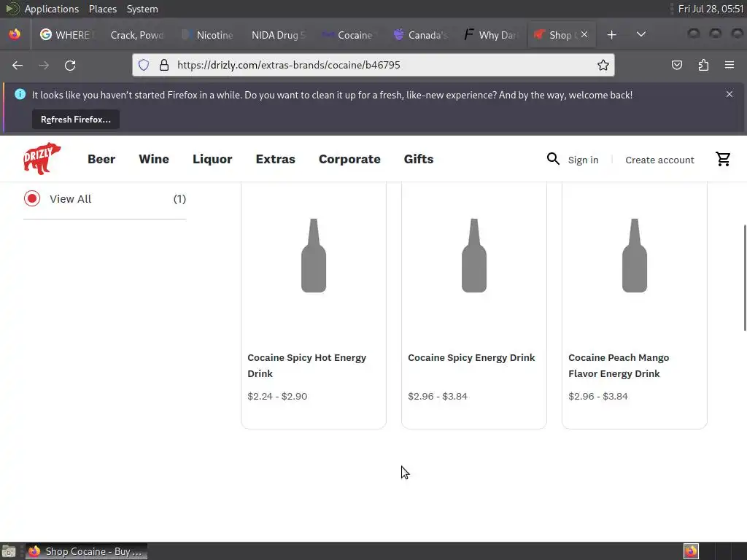
Task: Open the System menu in top panel
Action: (x=142, y=9)
